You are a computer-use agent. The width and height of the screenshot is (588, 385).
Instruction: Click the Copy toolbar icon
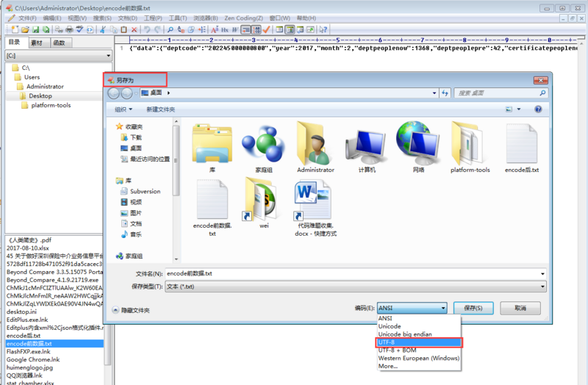pos(113,29)
